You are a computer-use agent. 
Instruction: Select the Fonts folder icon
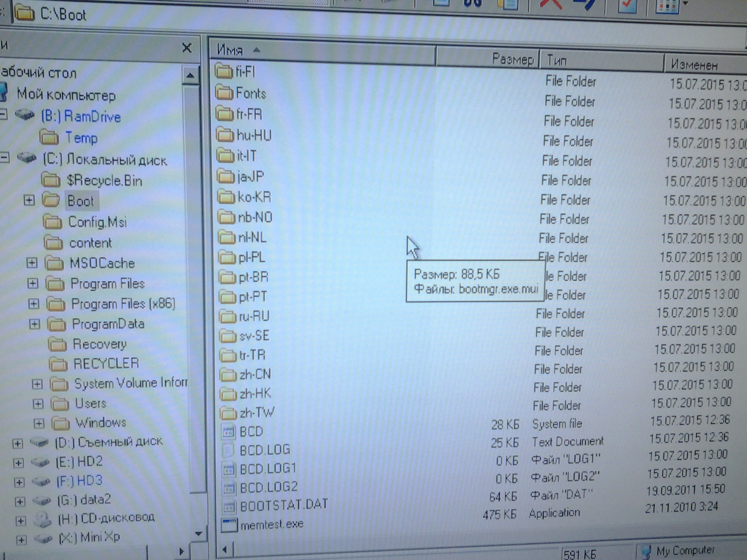coord(224,93)
